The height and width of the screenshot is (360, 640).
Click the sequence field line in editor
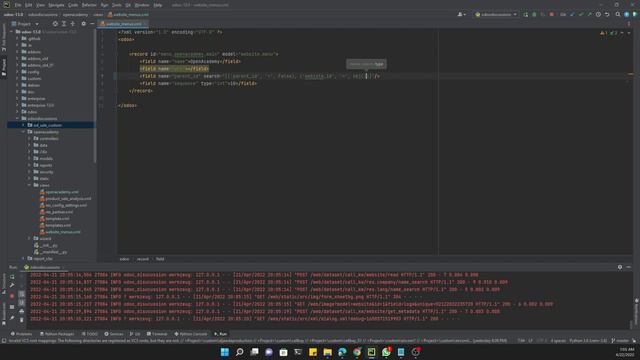(198, 83)
